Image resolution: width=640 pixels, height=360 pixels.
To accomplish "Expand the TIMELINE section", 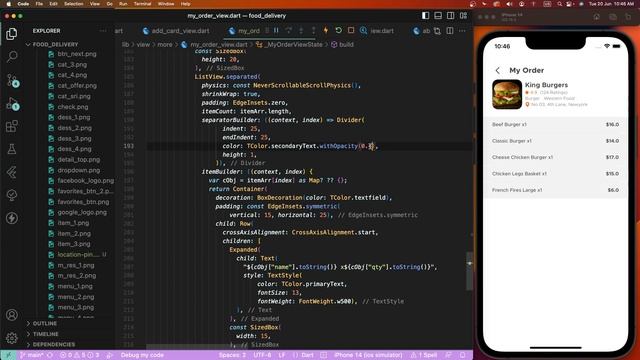I will [46, 334].
